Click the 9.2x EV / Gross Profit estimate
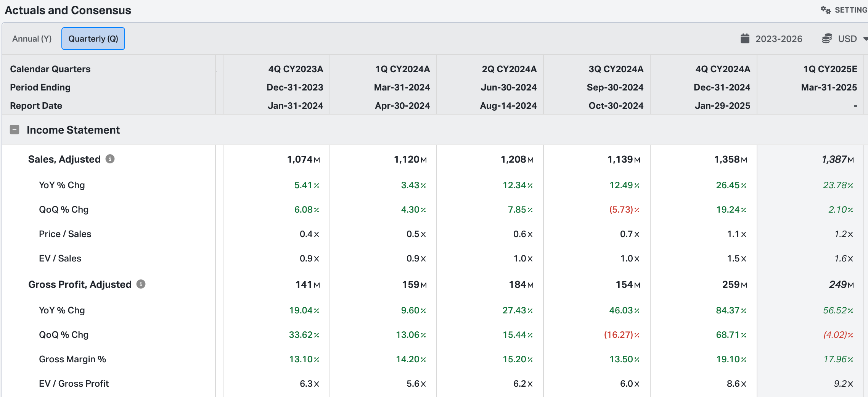Image resolution: width=868 pixels, height=397 pixels. click(x=844, y=384)
